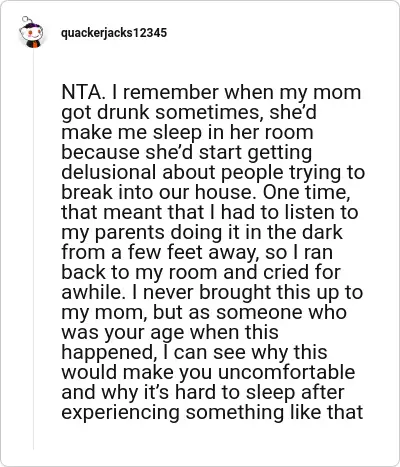Click the line "was your age when this"
This screenshot has width=400, height=467.
(x=170, y=332)
